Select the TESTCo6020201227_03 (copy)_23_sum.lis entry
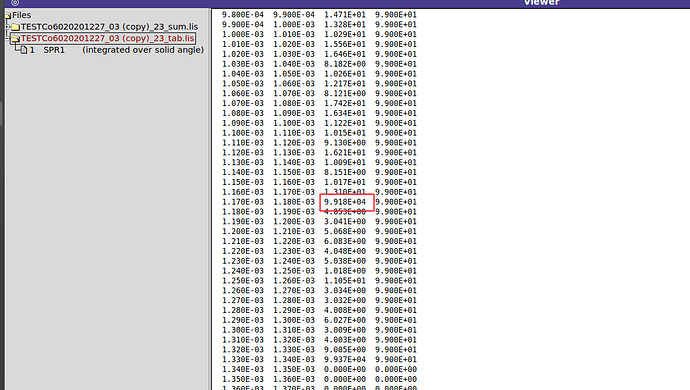This screenshot has width=690, height=390. pos(110,27)
